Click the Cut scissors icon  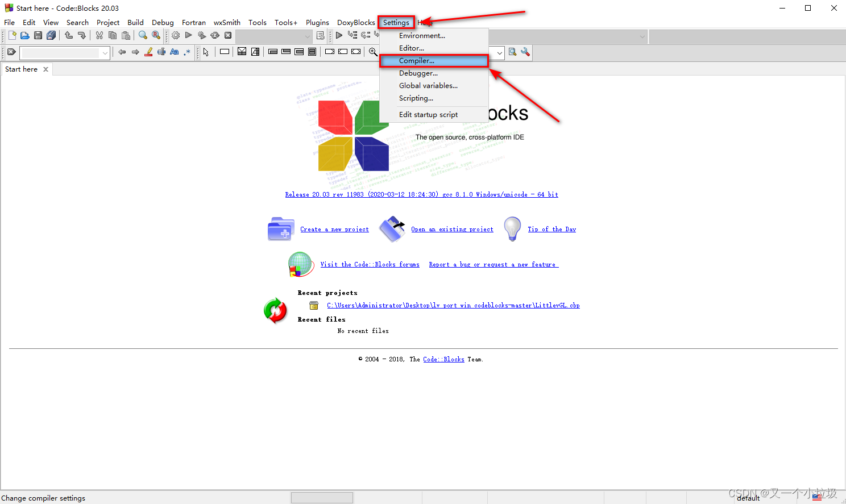99,35
